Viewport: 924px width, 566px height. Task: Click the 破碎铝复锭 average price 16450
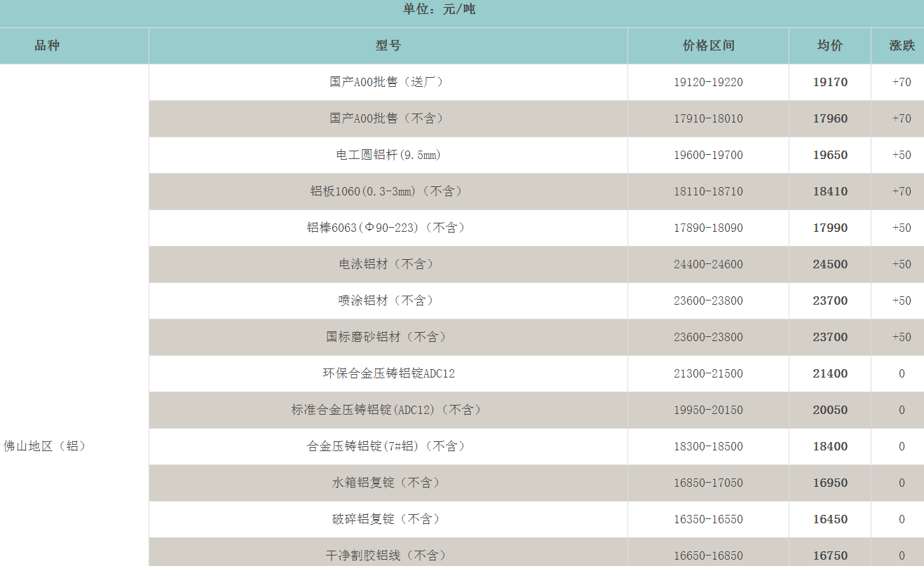[830, 519]
